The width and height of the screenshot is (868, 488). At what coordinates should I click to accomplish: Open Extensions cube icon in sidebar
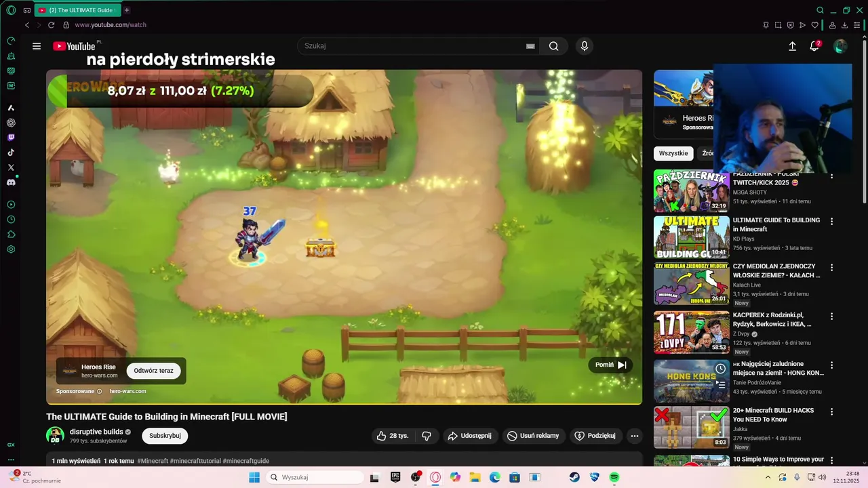(11, 235)
